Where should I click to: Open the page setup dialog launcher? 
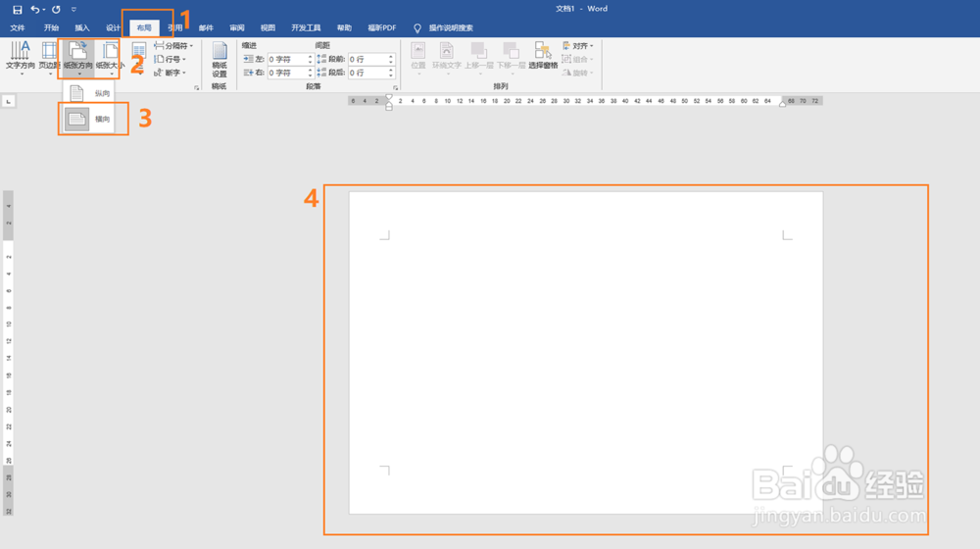pyautogui.click(x=197, y=88)
